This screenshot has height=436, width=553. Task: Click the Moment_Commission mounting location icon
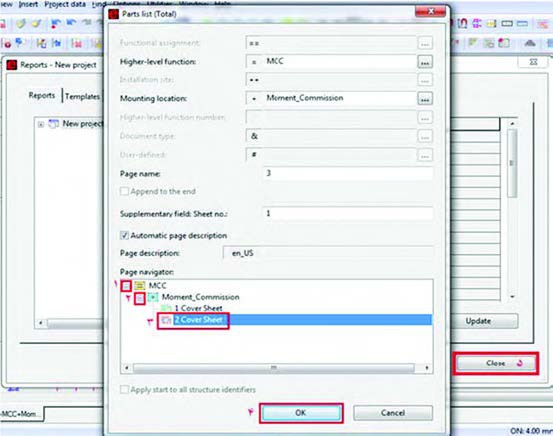click(153, 297)
